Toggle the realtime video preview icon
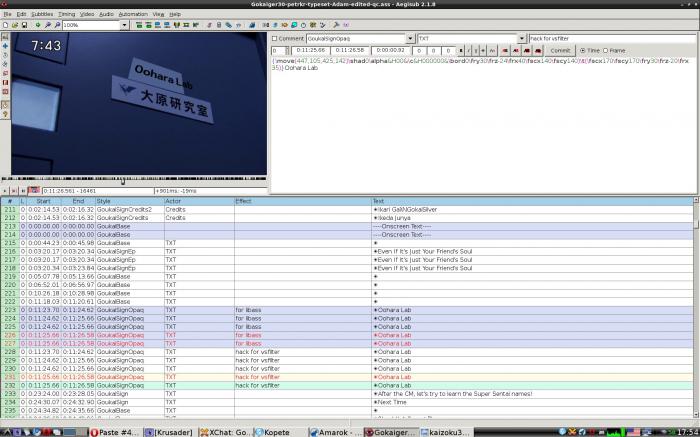 [x=5, y=105]
